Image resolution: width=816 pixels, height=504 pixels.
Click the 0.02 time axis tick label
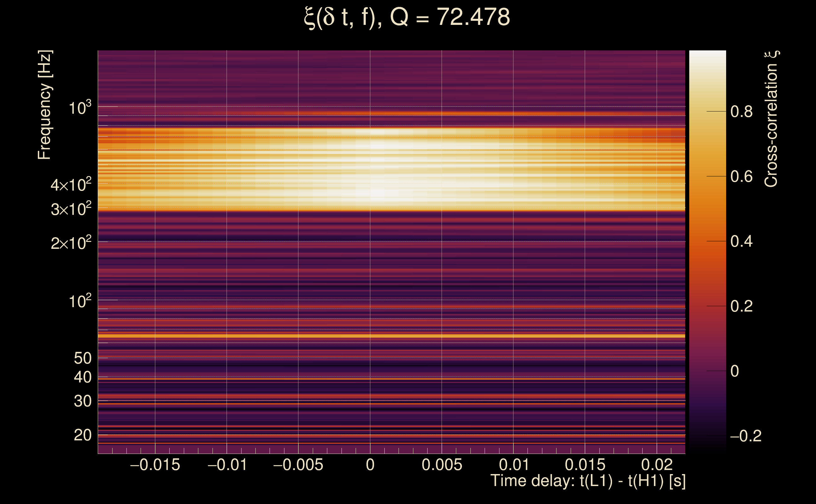(x=656, y=465)
